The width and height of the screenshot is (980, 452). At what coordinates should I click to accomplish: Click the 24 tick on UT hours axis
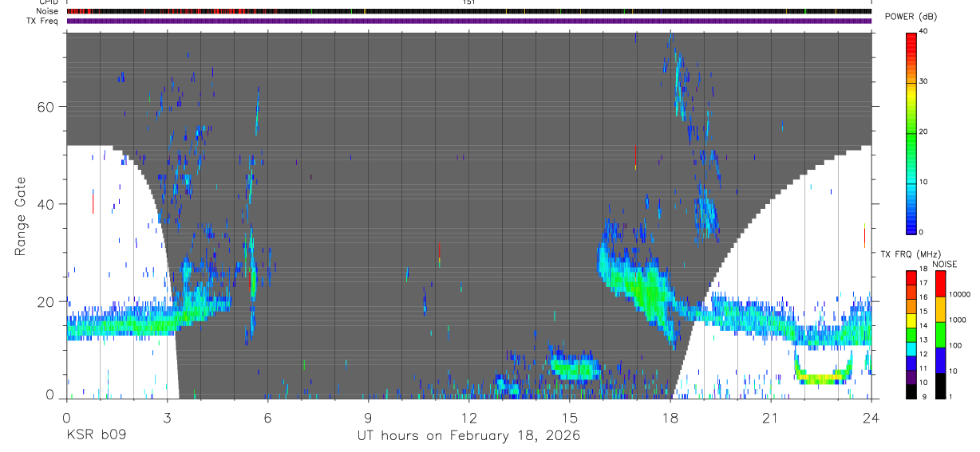point(871,417)
